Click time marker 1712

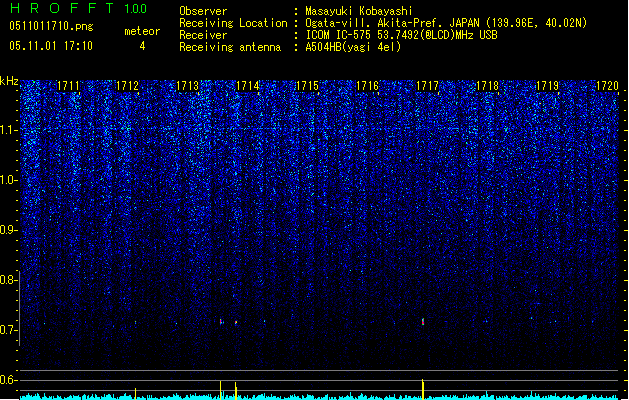pyautogui.click(x=127, y=86)
